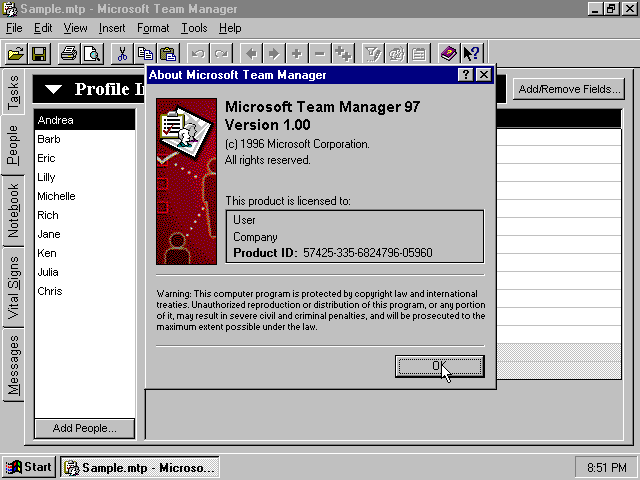Open the Tools menu
The height and width of the screenshot is (480, 640).
click(x=194, y=28)
